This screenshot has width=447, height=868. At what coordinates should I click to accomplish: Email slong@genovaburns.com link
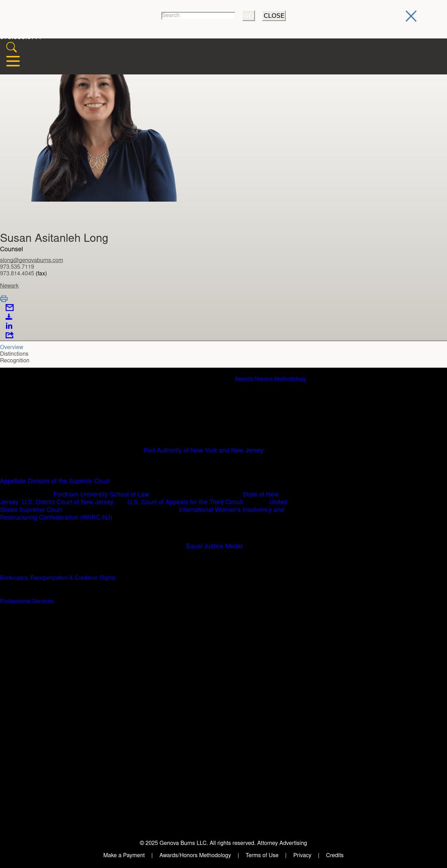pos(31,260)
